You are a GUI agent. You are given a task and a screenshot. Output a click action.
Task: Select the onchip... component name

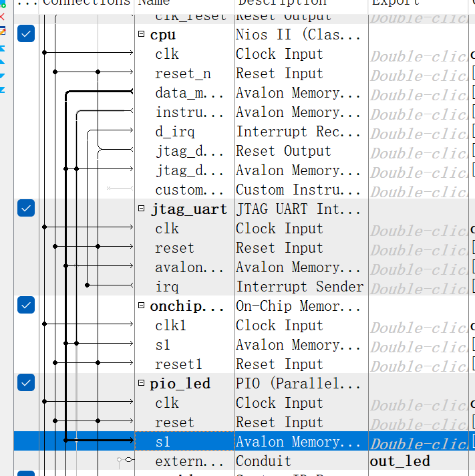(x=187, y=306)
